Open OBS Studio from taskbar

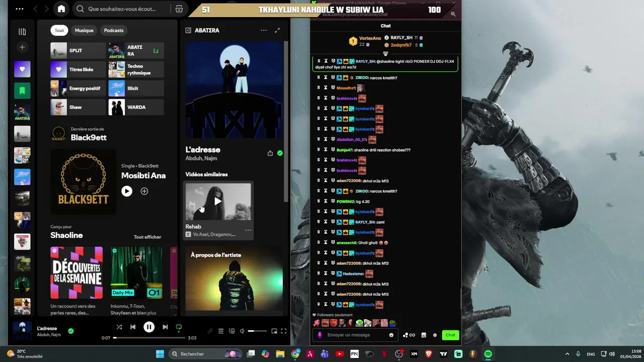pos(399,354)
